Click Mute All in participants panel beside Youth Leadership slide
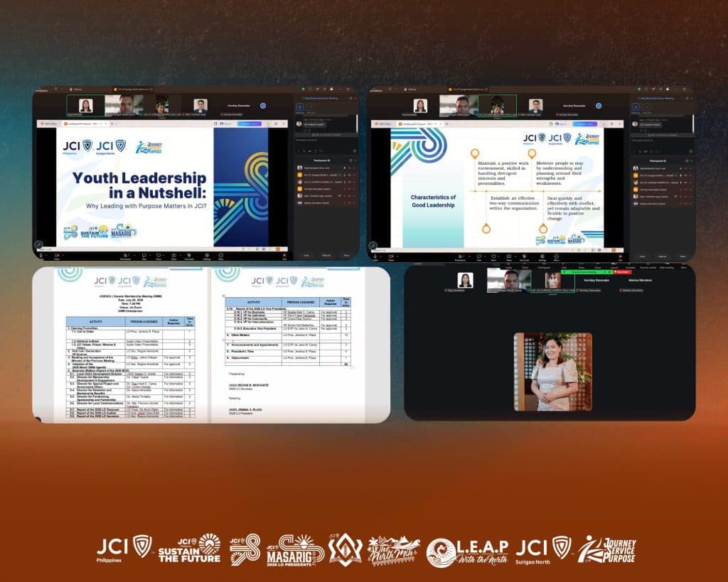This screenshot has width=728, height=582. pyautogui.click(x=326, y=255)
